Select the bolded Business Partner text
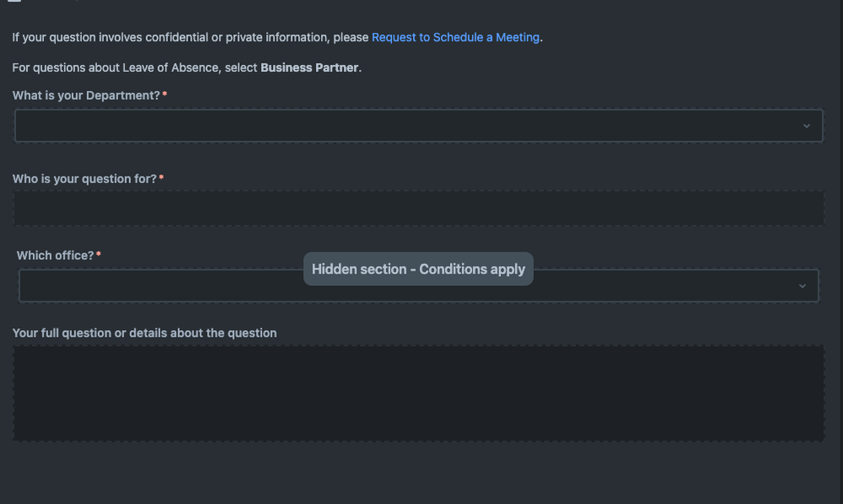Image resolution: width=843 pixels, height=504 pixels. point(309,67)
